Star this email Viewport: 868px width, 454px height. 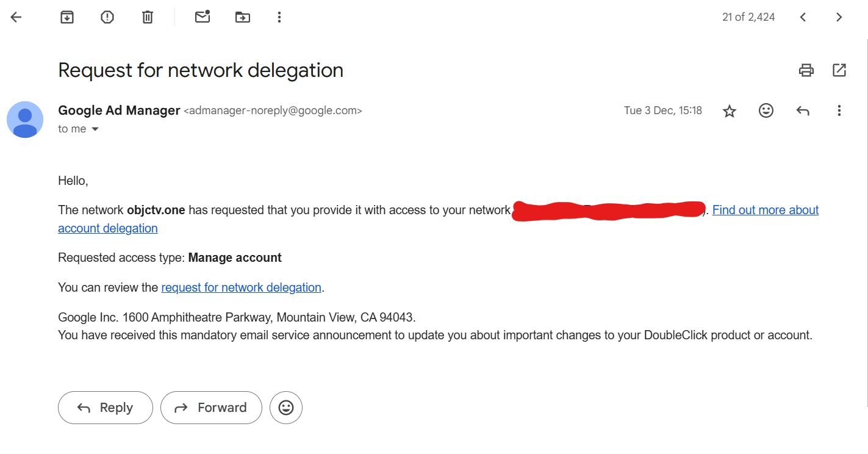point(729,110)
